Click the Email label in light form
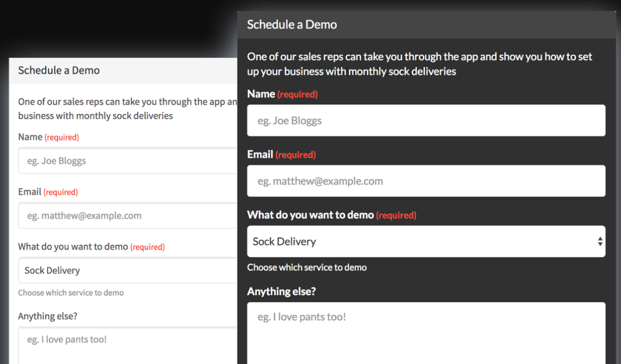The height and width of the screenshot is (364, 621). [x=30, y=192]
